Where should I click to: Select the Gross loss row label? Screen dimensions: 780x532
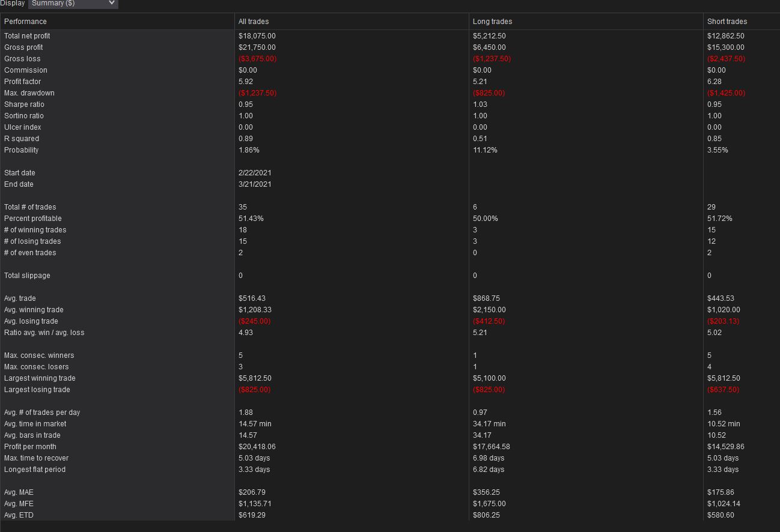22,59
